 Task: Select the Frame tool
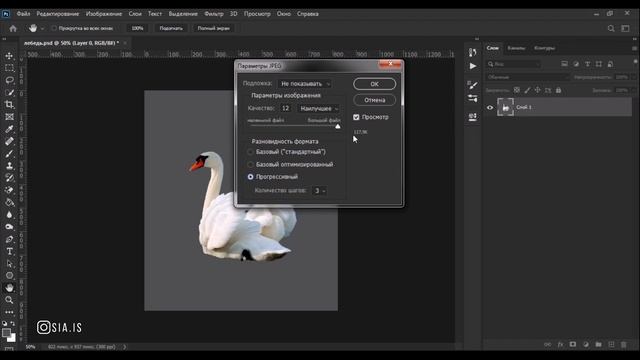point(9,117)
